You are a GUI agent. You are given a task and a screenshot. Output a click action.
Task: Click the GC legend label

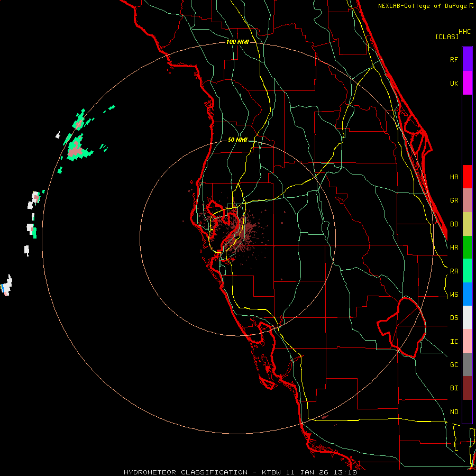coord(454,365)
